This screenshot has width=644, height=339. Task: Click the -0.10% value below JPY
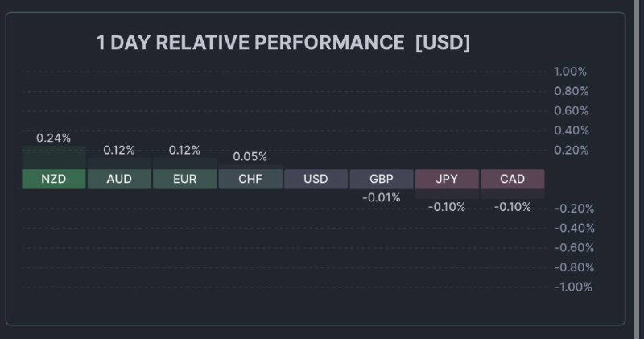coord(447,207)
